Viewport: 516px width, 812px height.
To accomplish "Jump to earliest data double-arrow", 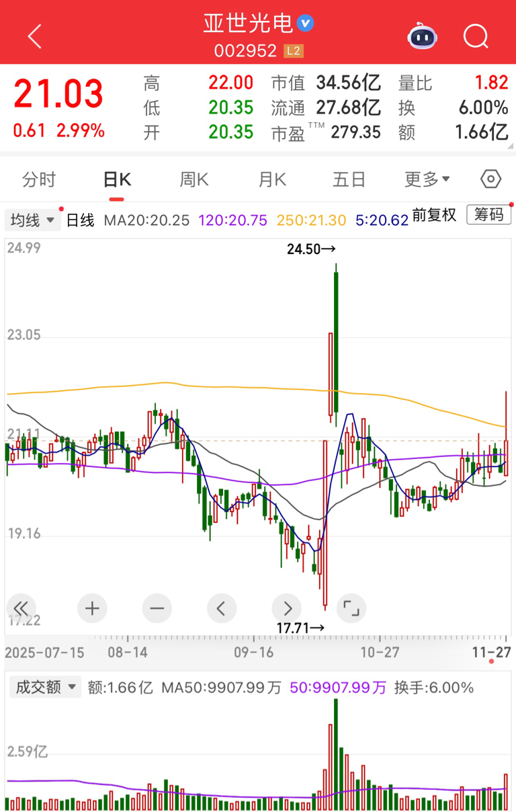I will coord(21,609).
